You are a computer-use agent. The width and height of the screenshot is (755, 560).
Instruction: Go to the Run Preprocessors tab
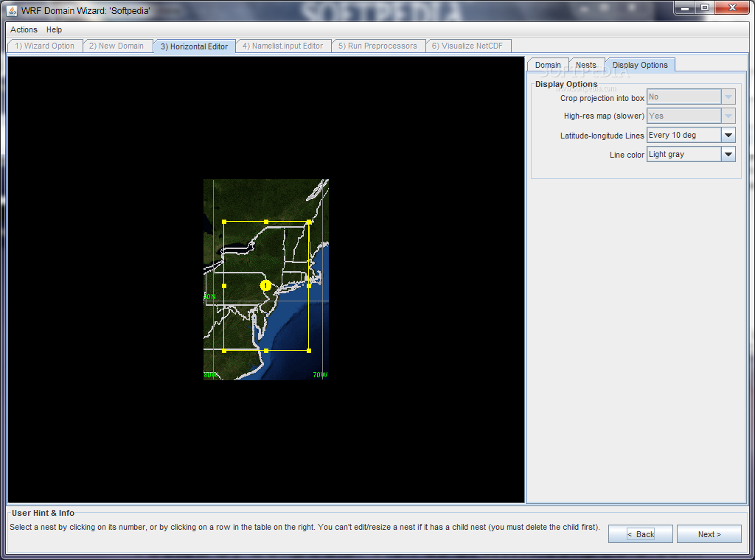[377, 46]
